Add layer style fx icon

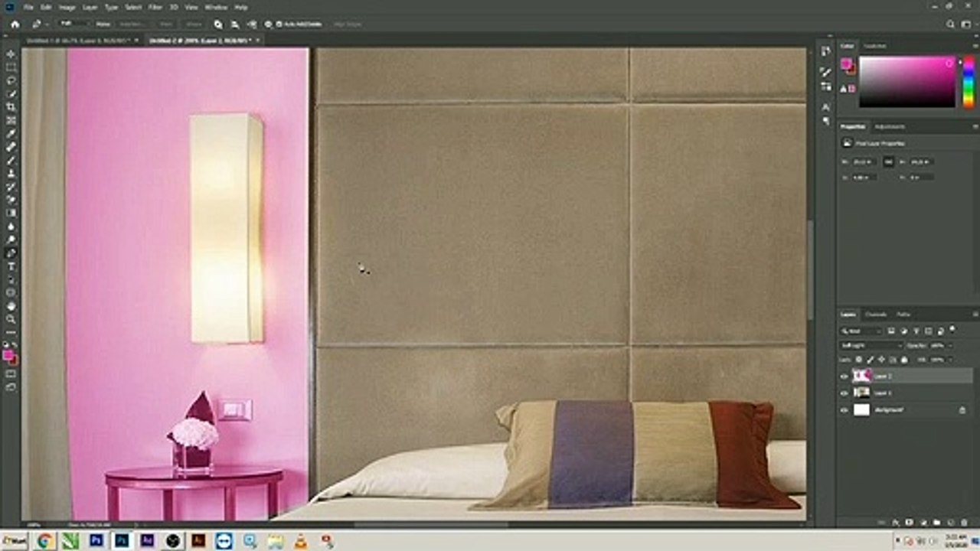(896, 523)
